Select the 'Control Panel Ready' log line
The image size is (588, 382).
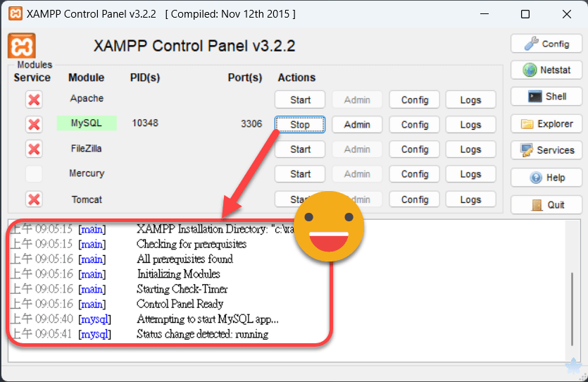point(180,304)
